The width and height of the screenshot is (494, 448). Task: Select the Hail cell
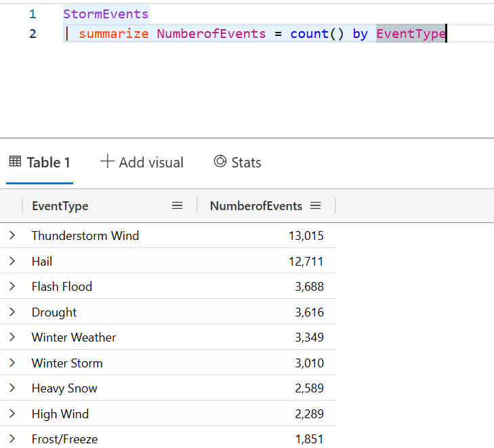[x=42, y=262]
